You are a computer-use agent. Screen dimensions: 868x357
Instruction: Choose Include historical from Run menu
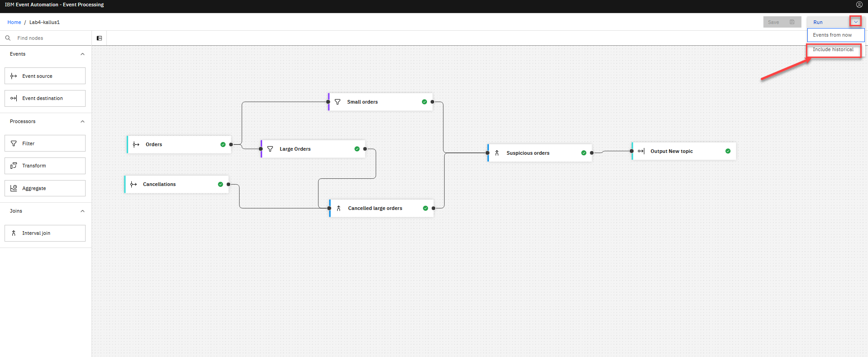[x=833, y=50]
